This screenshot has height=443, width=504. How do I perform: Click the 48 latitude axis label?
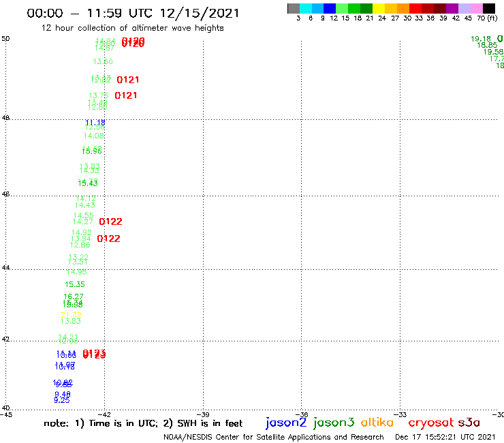coord(5,118)
